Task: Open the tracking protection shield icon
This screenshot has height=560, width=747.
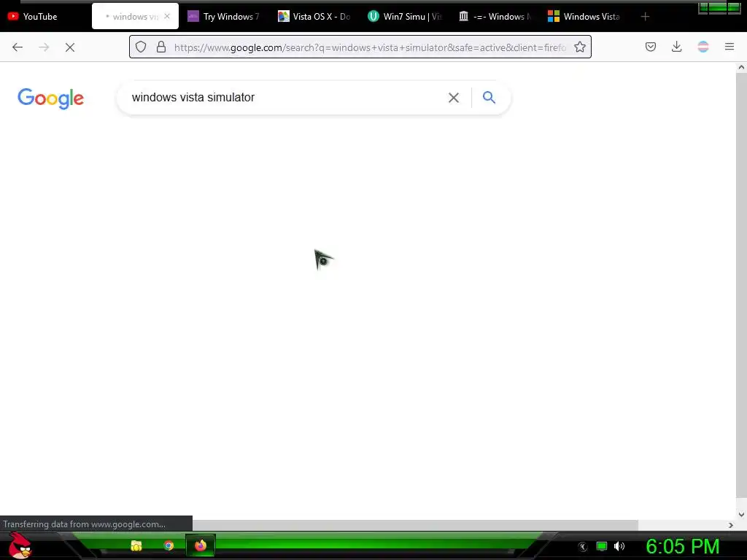Action: point(141,47)
